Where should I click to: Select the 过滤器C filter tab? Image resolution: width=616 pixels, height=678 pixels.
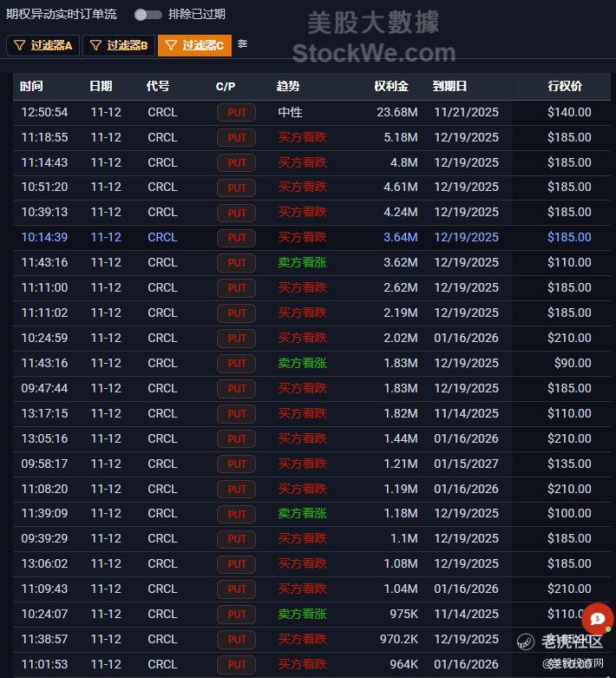[x=194, y=45]
